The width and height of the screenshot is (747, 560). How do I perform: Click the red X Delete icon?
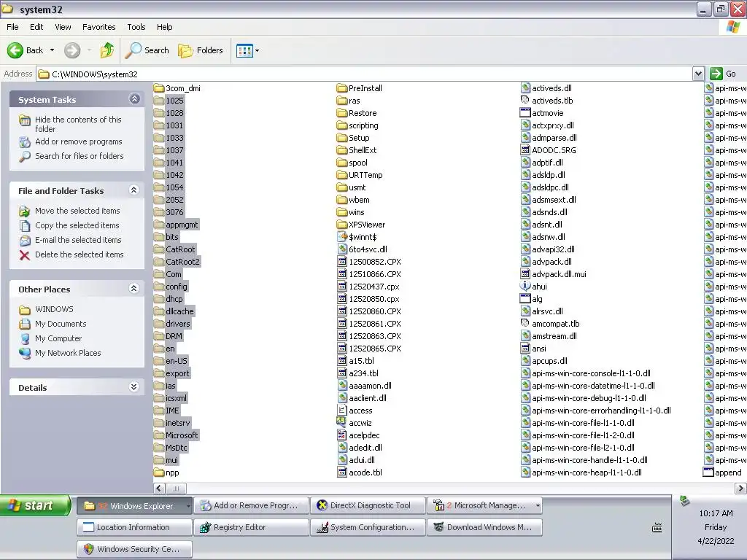[25, 255]
